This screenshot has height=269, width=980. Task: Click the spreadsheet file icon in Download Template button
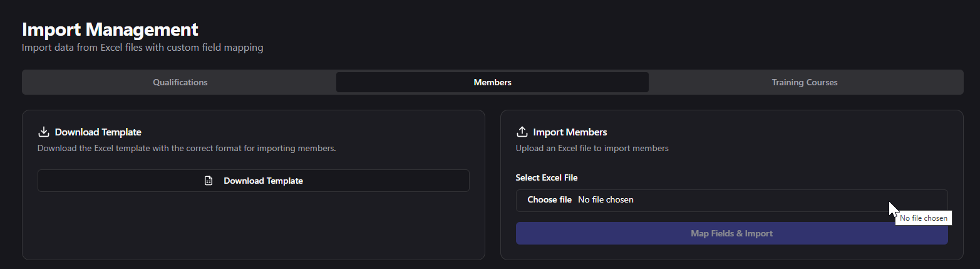209,181
